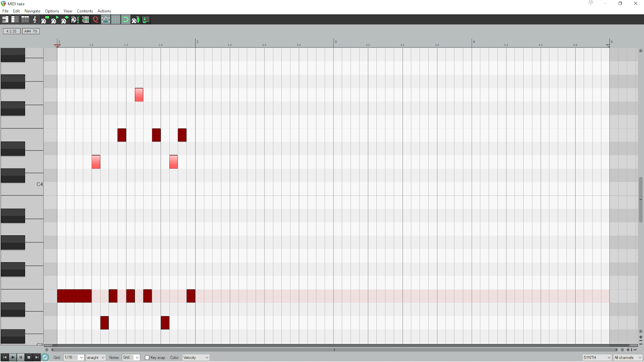Image resolution: width=644 pixels, height=362 pixels.
Task: Toggle the CC lane selection follows notes icon
Action: [105, 19]
